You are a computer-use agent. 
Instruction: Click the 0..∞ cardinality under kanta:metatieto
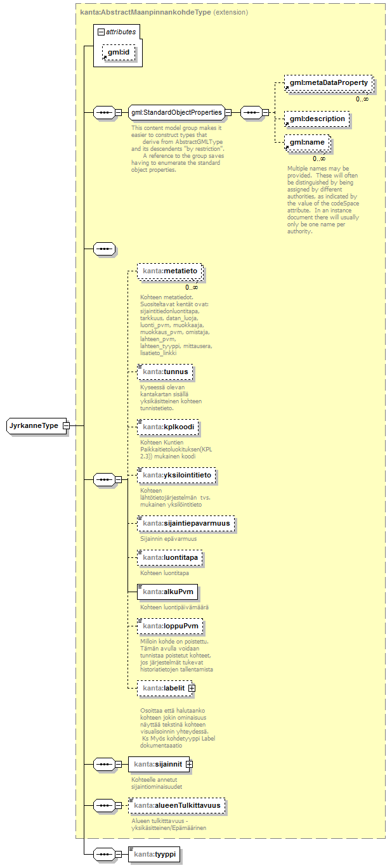192,287
